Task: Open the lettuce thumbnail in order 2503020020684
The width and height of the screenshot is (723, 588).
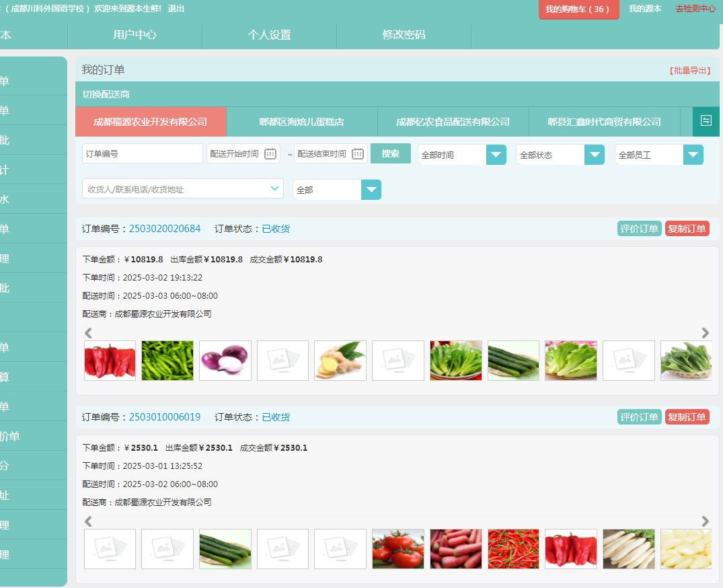Action: tap(571, 361)
